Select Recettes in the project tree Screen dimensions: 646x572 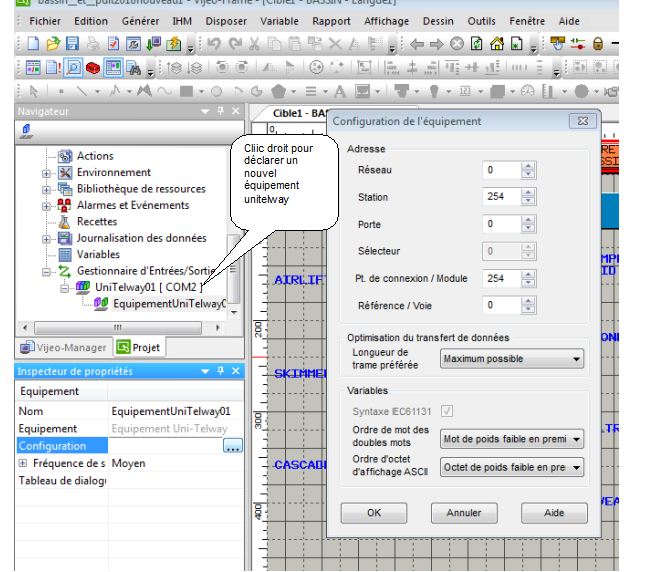(97, 222)
